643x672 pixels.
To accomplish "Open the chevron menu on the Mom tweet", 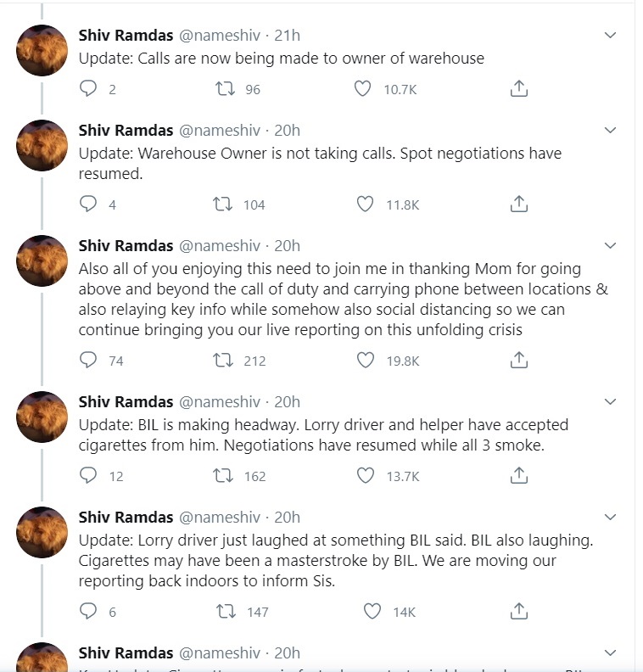I will click(610, 245).
